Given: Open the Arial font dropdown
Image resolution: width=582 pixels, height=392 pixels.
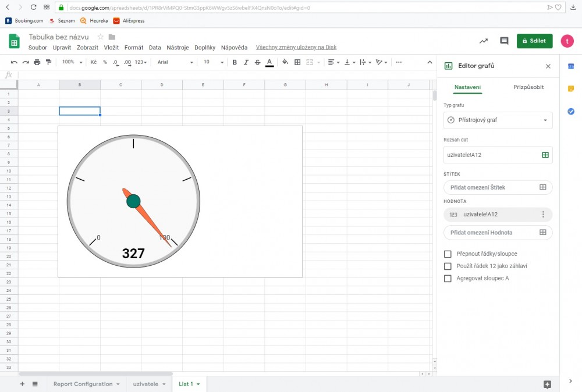Looking at the screenshot, I should 175,62.
